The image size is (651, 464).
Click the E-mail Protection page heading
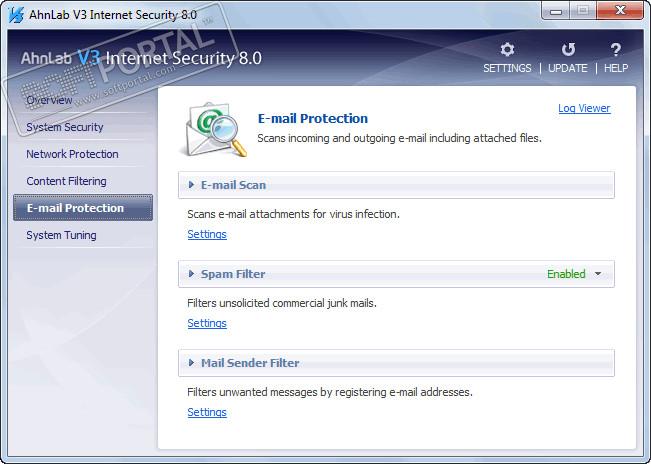point(313,119)
